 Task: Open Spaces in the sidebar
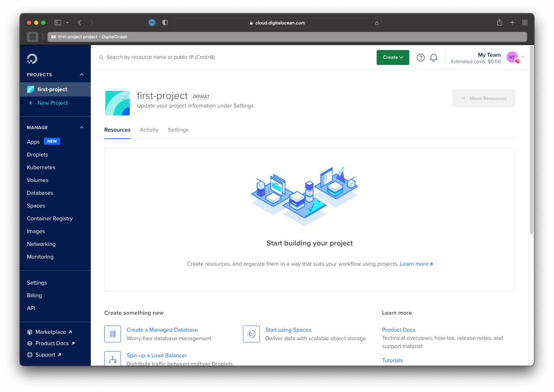pyautogui.click(x=36, y=206)
